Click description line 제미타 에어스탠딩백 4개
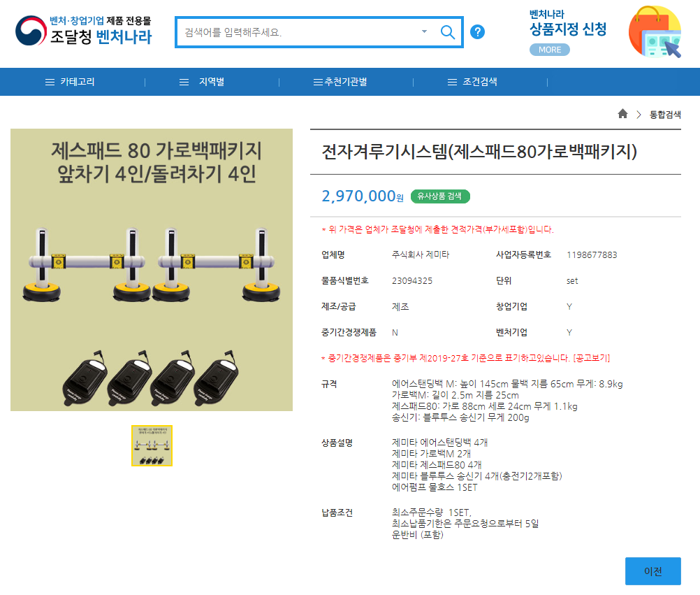The width and height of the screenshot is (700, 595). click(x=439, y=443)
